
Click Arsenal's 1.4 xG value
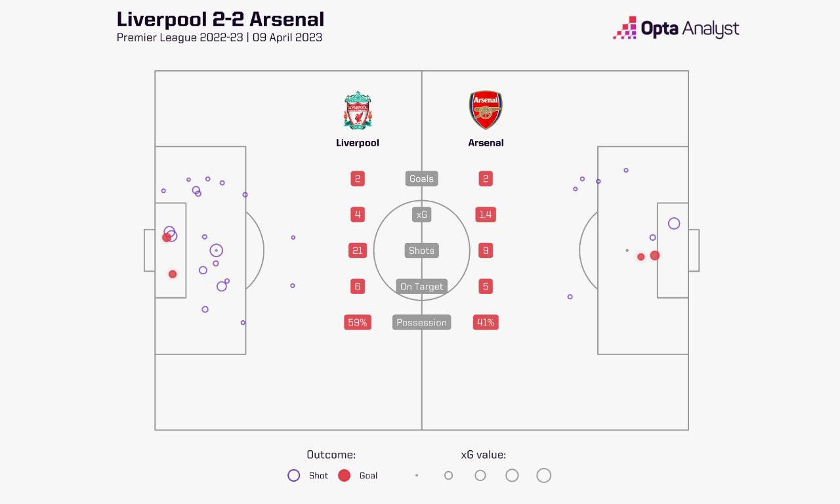(x=486, y=215)
